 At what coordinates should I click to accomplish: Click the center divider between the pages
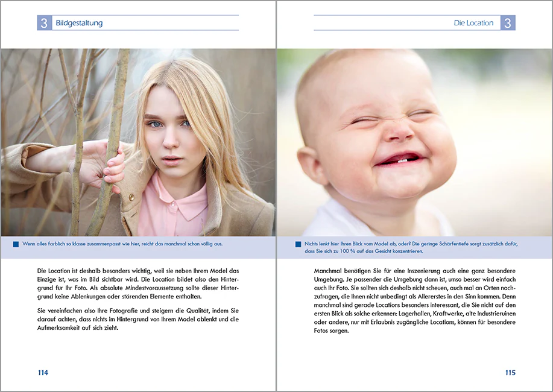coord(276,196)
